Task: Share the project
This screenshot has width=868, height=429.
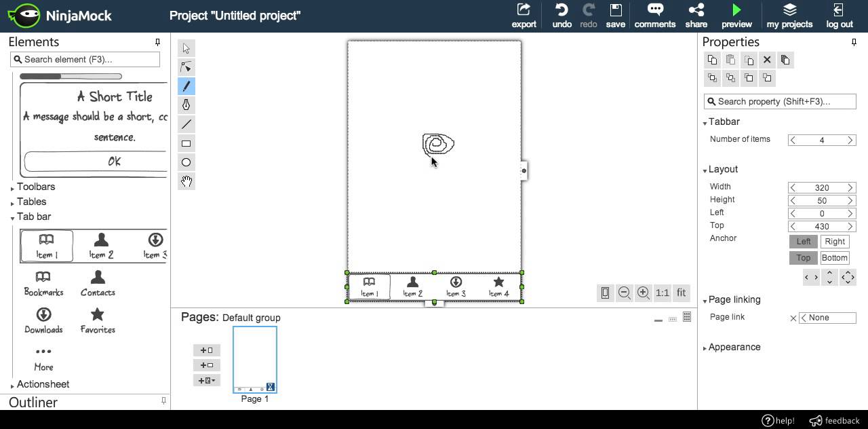Action: coord(696,16)
